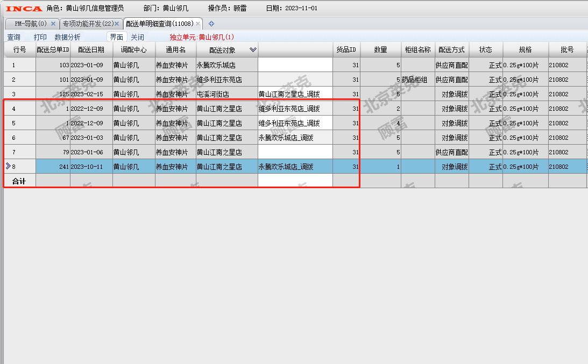Click delivery order ID 67 in row 6
The image size is (588, 364).
[53, 138]
